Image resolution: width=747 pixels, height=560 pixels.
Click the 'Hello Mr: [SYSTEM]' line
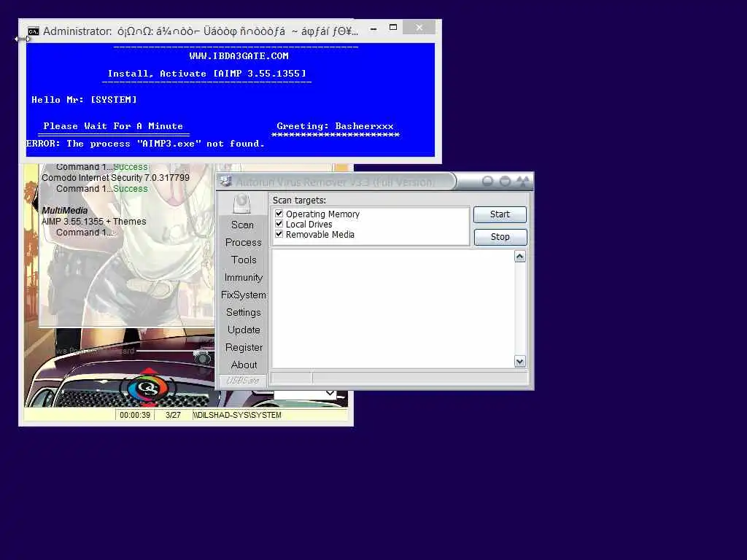click(x=84, y=99)
